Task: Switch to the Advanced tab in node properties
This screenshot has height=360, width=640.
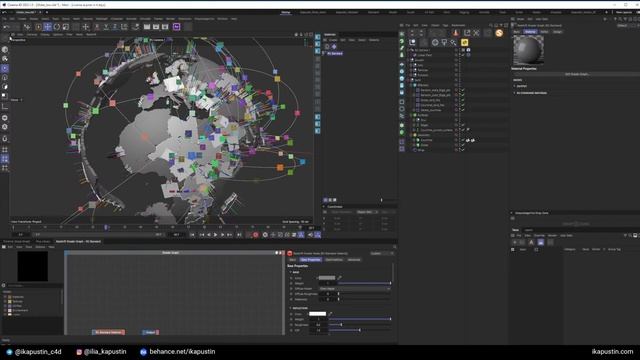Action: 354,260
